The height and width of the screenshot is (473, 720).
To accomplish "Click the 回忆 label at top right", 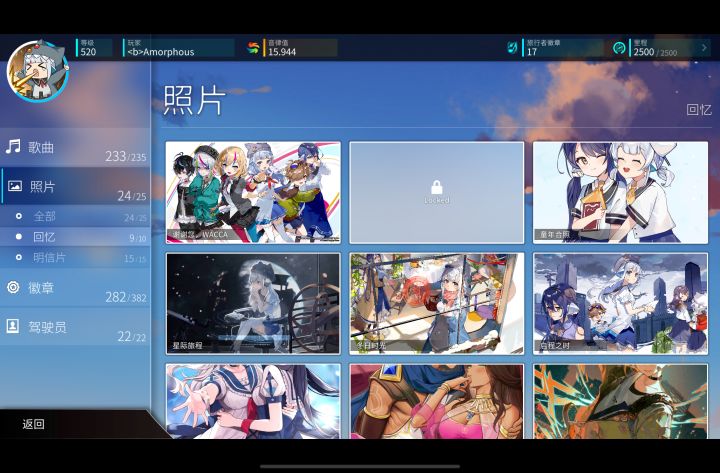I will 699,109.
